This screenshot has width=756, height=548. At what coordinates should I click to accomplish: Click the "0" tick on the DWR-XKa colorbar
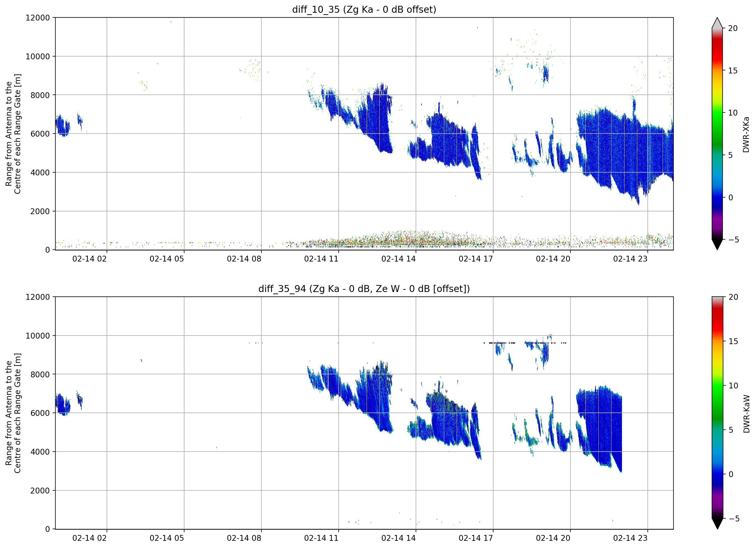[731, 198]
